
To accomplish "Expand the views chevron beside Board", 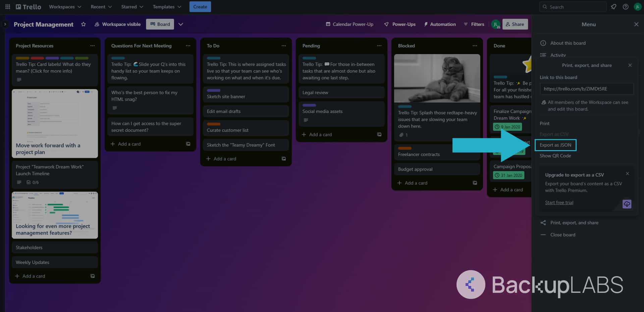I will [x=181, y=24].
